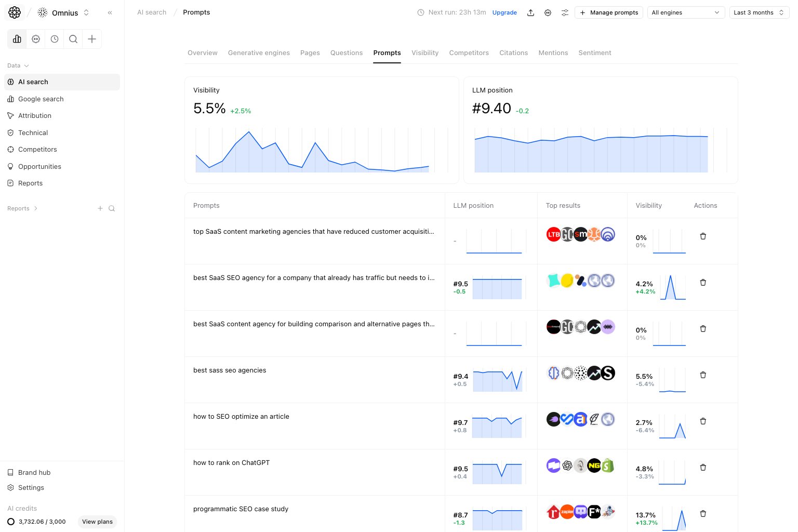Open the filter sliders icon in header

tap(565, 12)
